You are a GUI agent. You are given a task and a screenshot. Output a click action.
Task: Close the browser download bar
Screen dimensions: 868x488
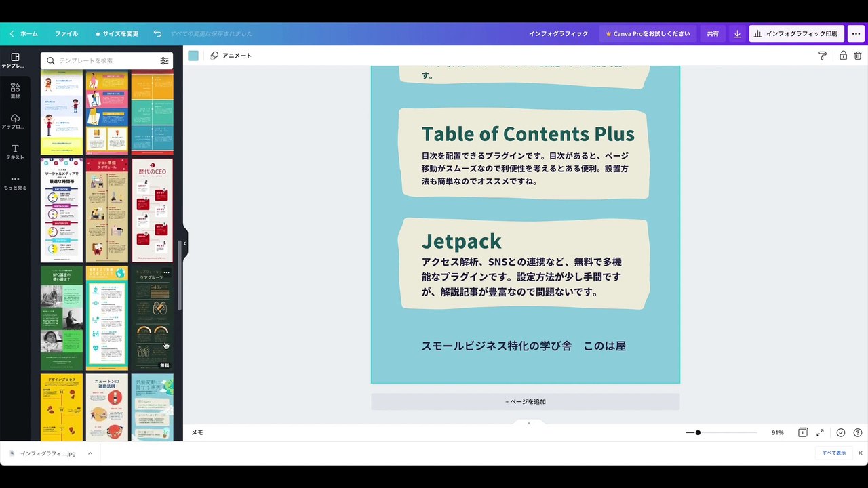[x=860, y=453]
